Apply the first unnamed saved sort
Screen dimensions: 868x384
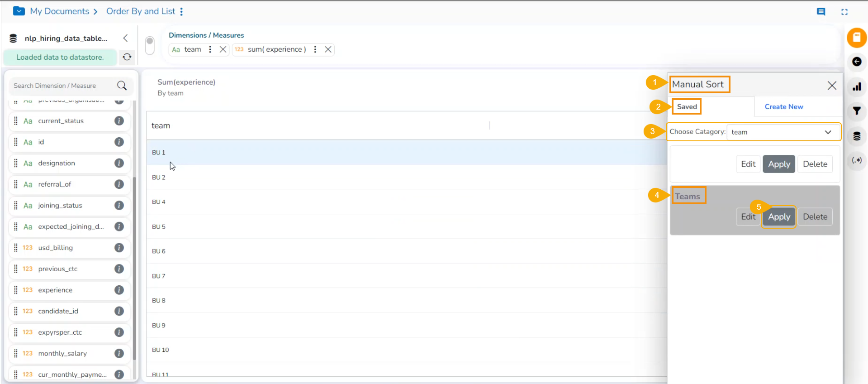click(x=779, y=164)
